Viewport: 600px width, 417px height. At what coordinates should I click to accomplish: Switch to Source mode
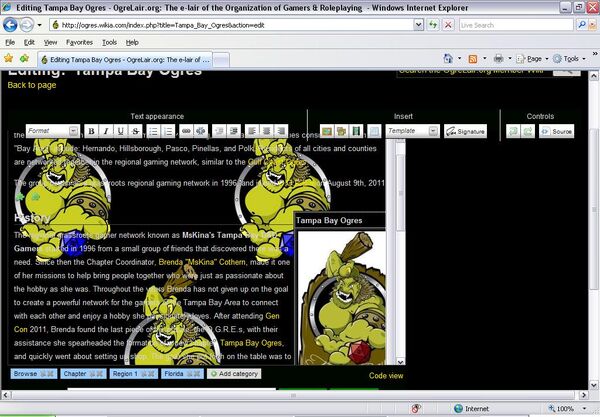point(557,131)
